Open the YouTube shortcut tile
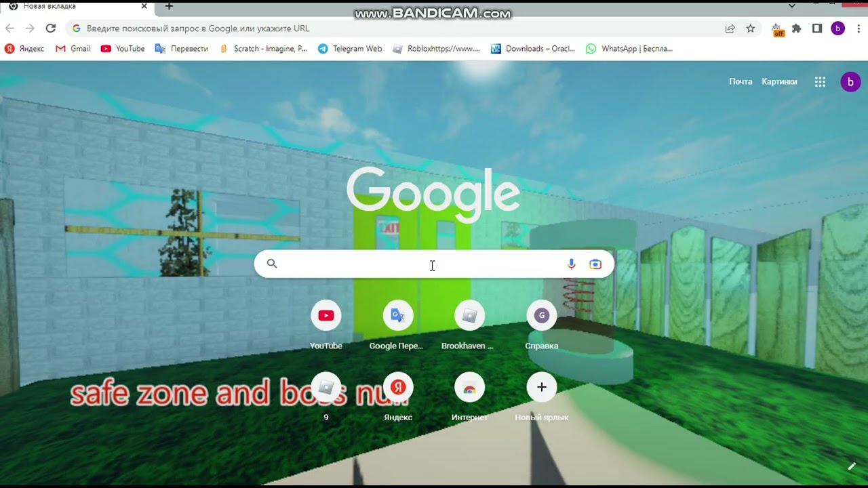The image size is (868, 488). [326, 325]
